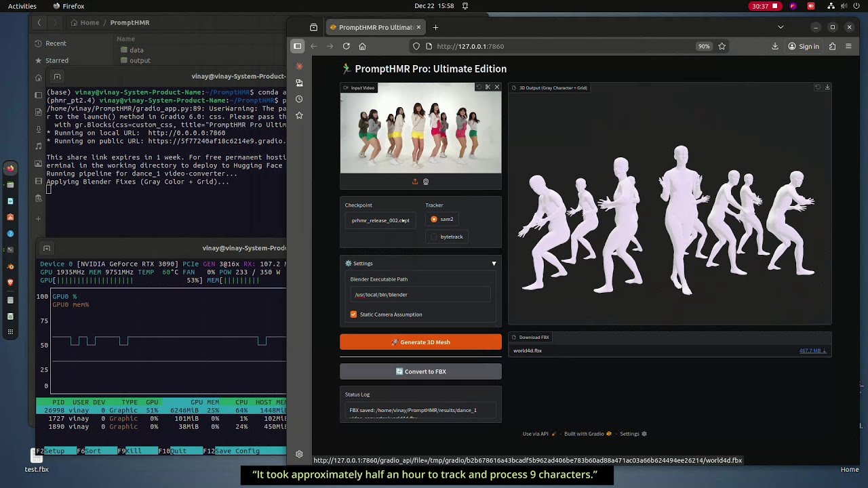Image resolution: width=868 pixels, height=488 pixels.
Task: Open Activities overview
Action: click(22, 6)
